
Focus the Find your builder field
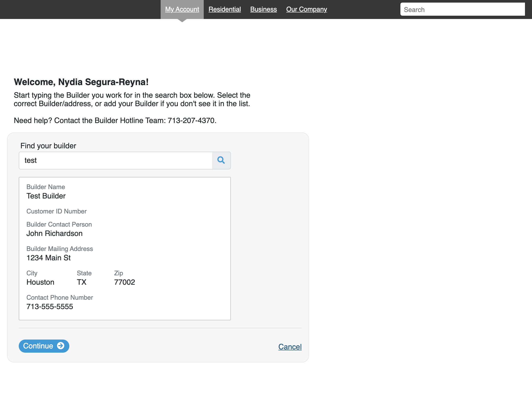[x=115, y=161]
